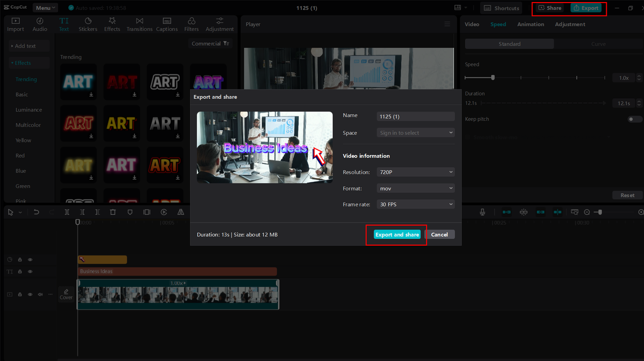Select the Luminance text effects category
This screenshot has height=361, width=644.
pyautogui.click(x=29, y=110)
